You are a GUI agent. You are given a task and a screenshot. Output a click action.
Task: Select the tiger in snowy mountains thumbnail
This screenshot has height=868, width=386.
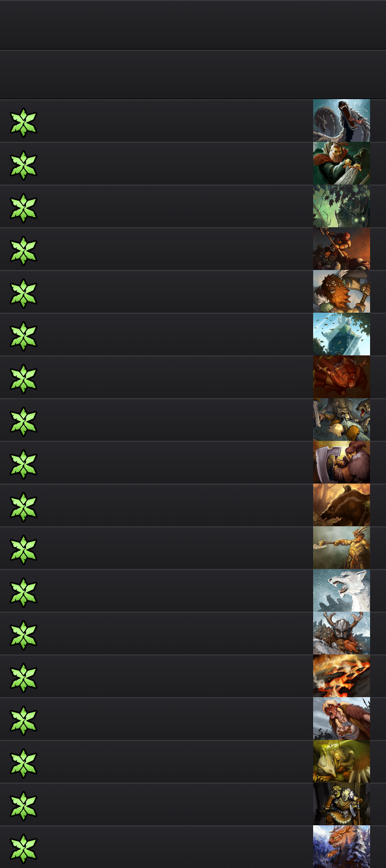(342, 847)
